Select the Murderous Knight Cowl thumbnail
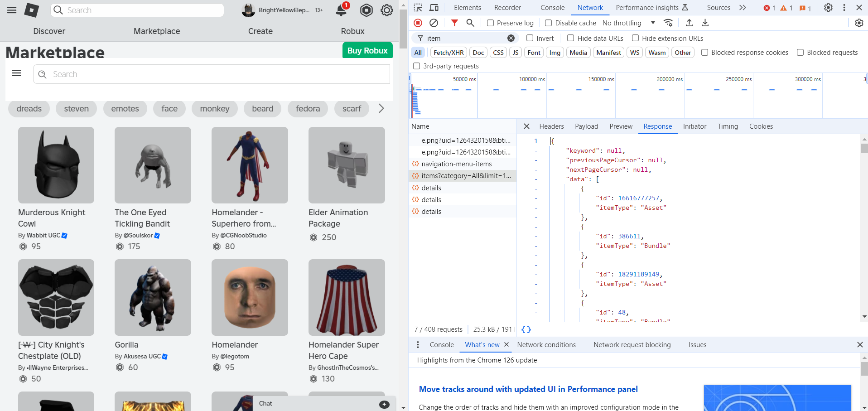 [56, 165]
